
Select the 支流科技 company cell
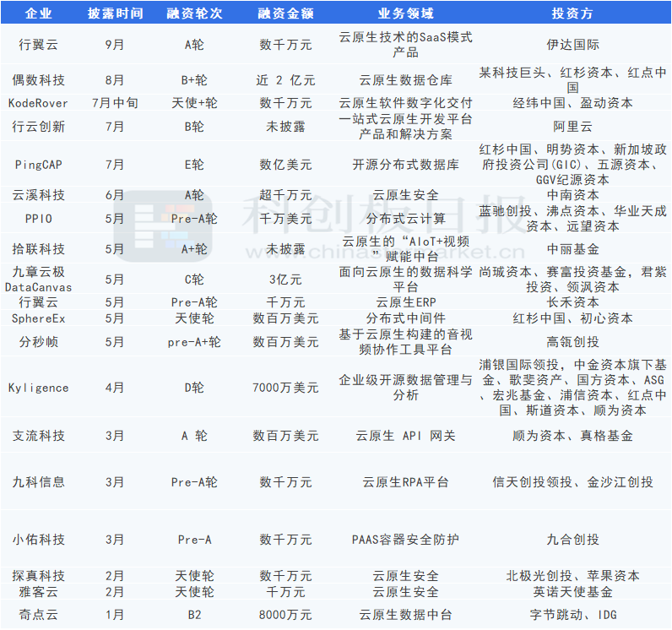(x=39, y=436)
